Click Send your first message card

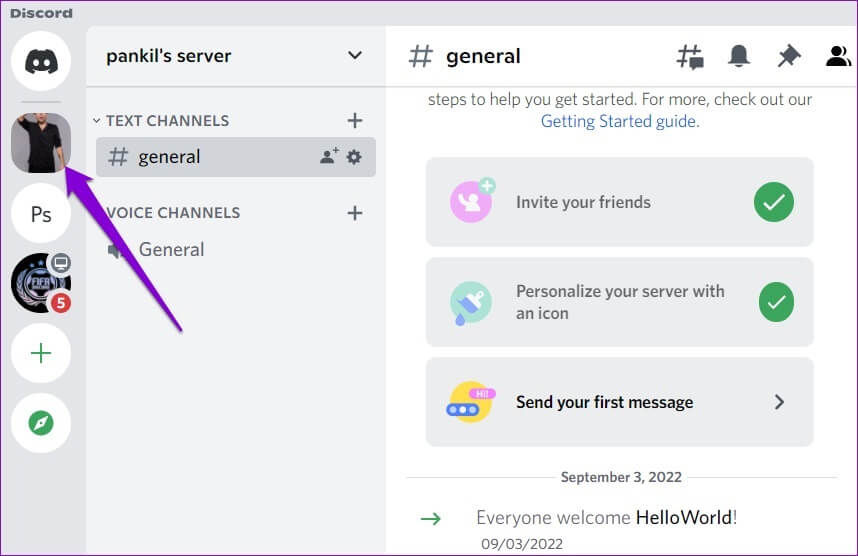619,402
